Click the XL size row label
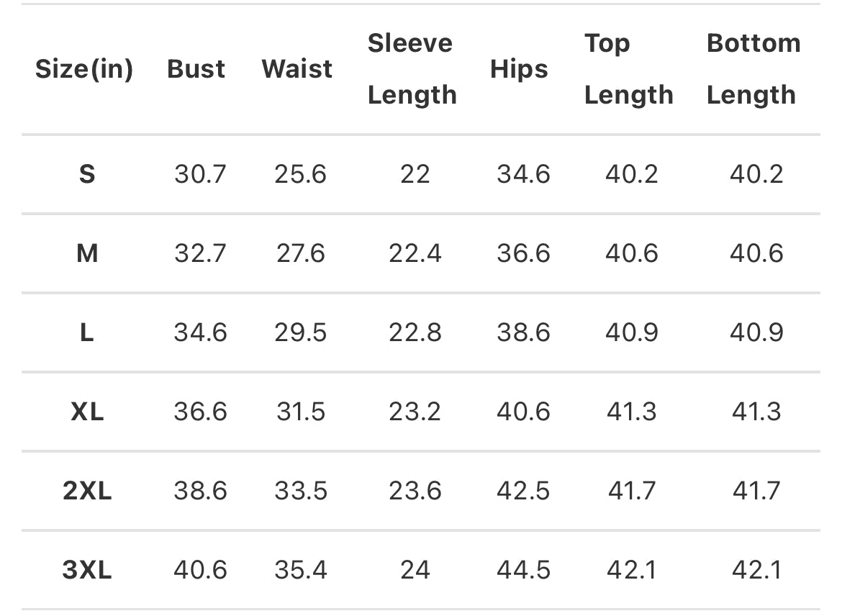Image resolution: width=842 pixels, height=616 pixels. click(x=86, y=412)
